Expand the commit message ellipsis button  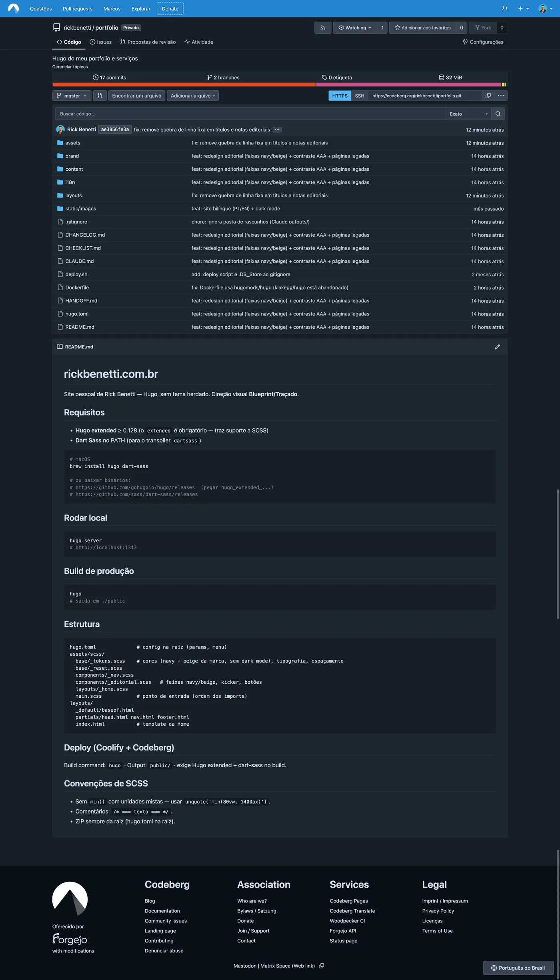[277, 130]
